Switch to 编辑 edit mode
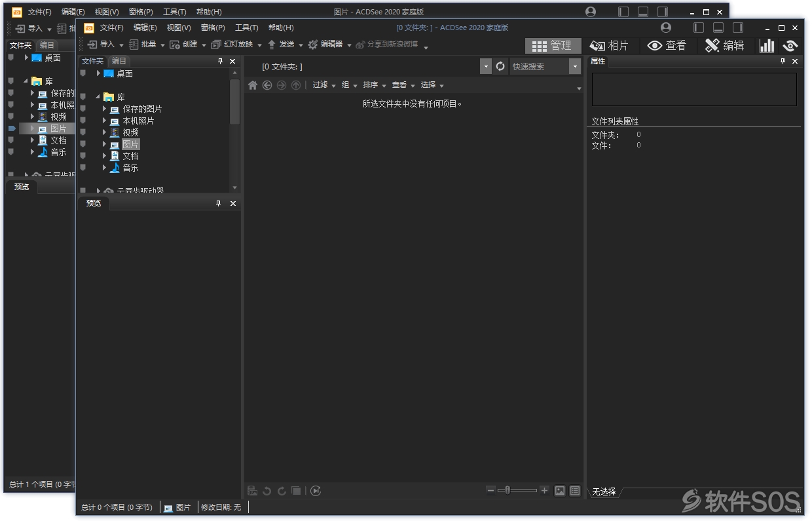812x521 pixels. (725, 45)
